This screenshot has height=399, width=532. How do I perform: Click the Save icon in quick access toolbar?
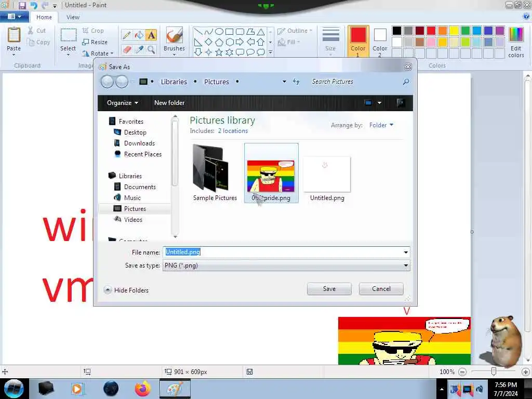[x=22, y=5]
